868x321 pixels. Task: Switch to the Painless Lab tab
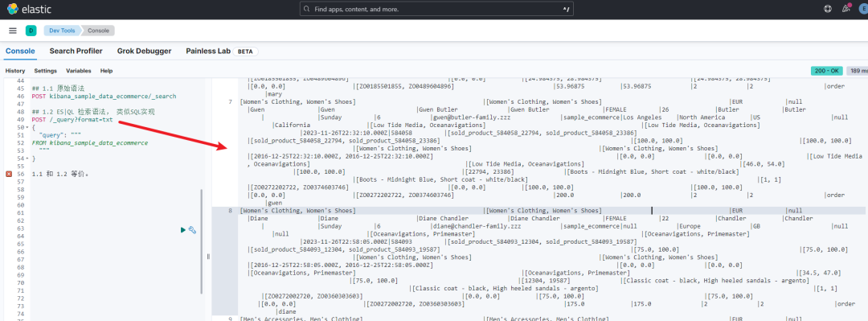(x=208, y=51)
